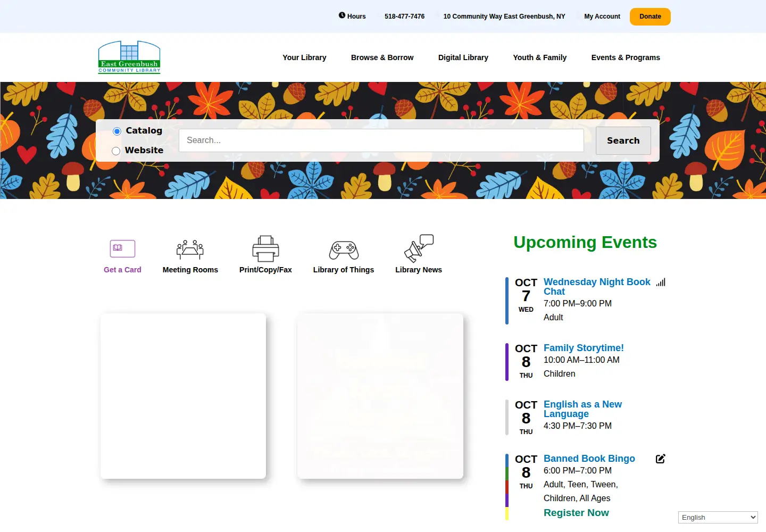
Task: Click the 7:00 PM–9:00 PM event time
Action: [578, 304]
